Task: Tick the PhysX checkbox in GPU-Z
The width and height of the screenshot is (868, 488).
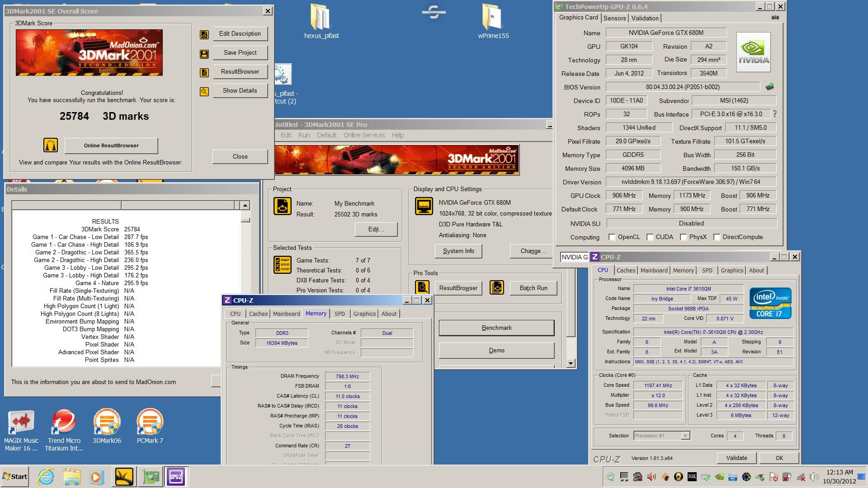Action: coord(684,237)
